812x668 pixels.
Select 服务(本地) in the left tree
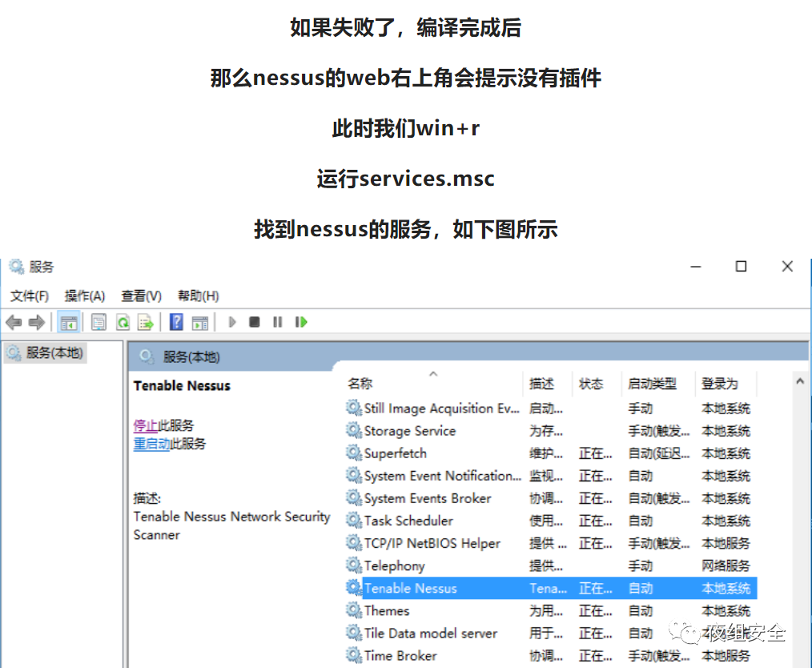click(x=45, y=353)
